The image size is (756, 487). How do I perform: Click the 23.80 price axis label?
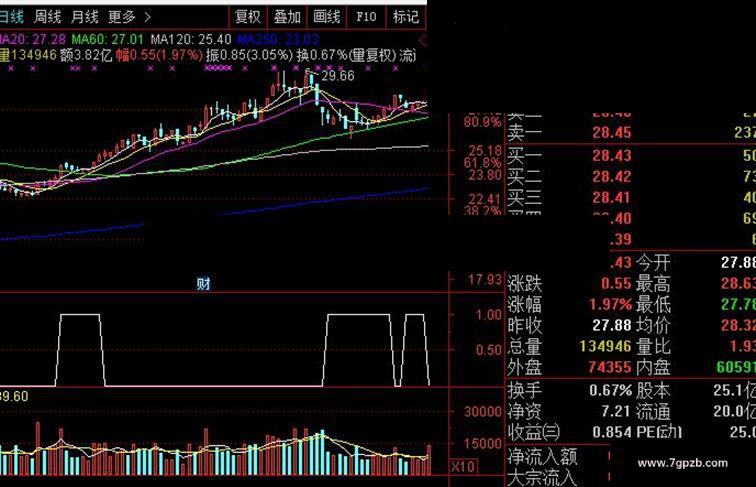coord(485,175)
